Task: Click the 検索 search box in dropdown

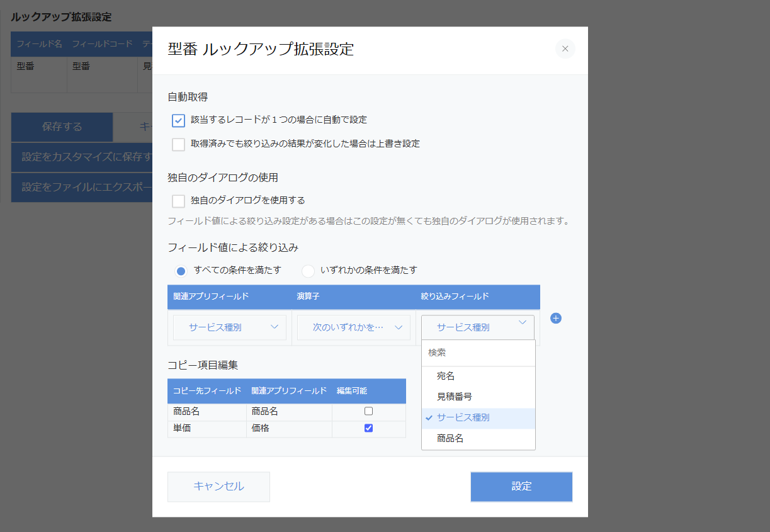Action: pyautogui.click(x=478, y=353)
